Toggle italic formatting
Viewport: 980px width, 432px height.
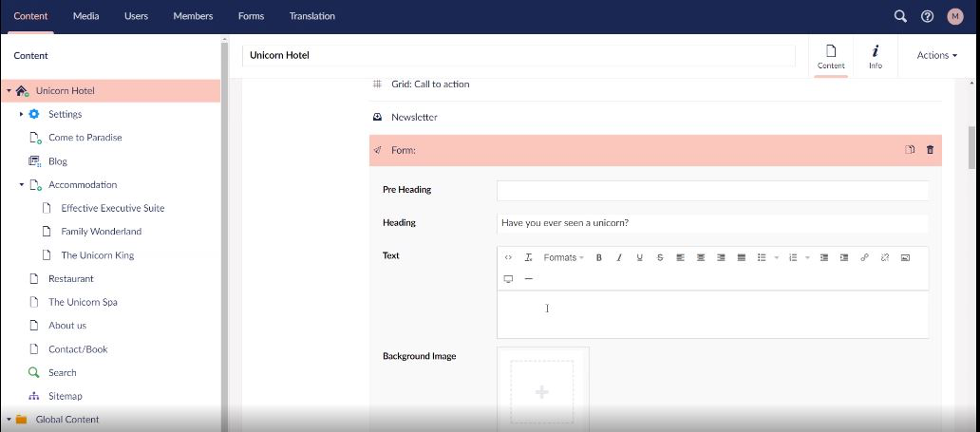pyautogui.click(x=619, y=257)
